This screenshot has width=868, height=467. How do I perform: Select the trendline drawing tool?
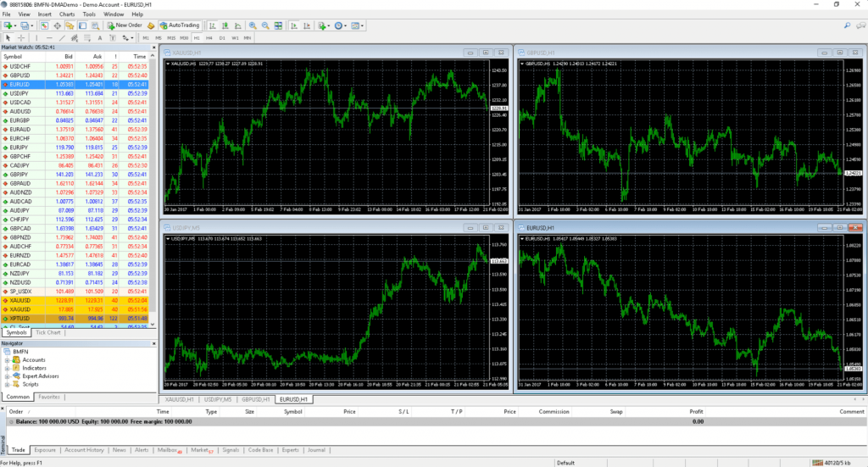[62, 38]
